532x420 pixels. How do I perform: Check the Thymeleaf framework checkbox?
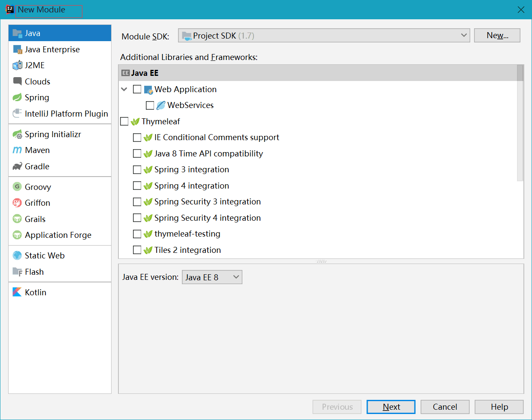124,121
